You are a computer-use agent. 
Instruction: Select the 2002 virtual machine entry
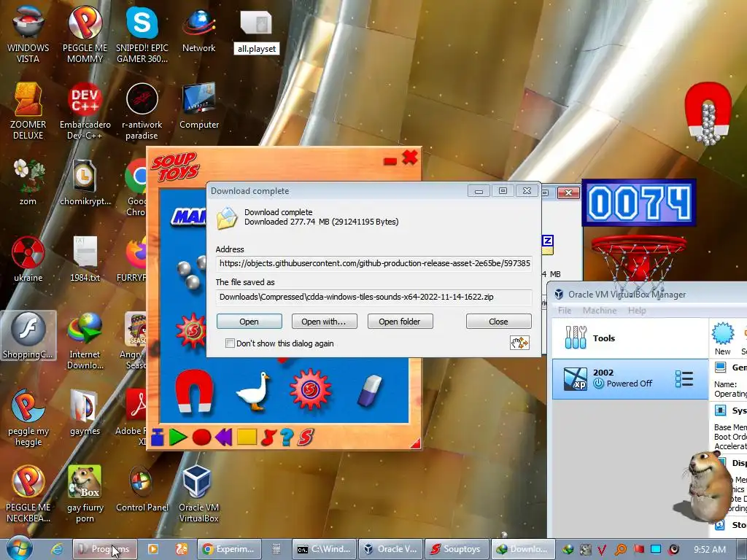click(630, 379)
